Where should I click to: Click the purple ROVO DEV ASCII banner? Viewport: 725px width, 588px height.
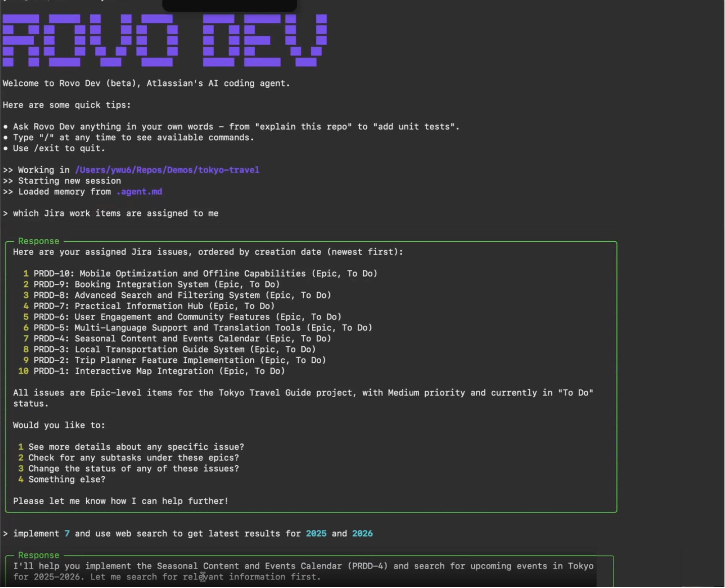click(165, 40)
